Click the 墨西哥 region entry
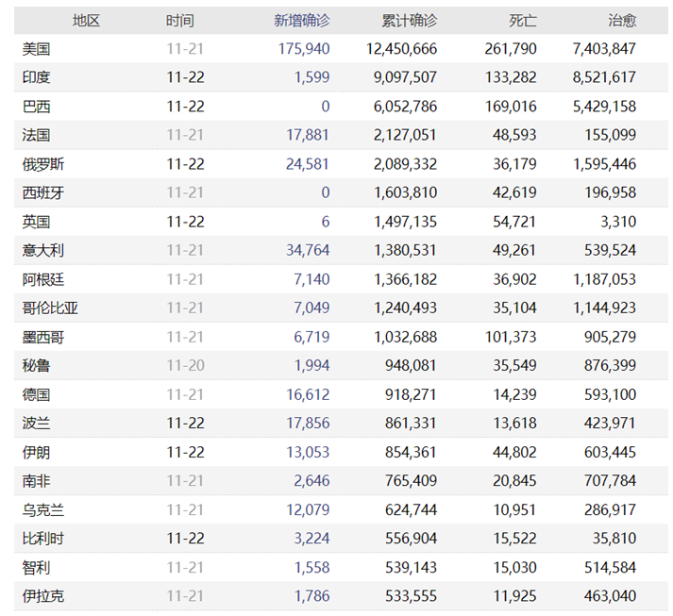Screen dimensions: 673x616 (x=42, y=337)
